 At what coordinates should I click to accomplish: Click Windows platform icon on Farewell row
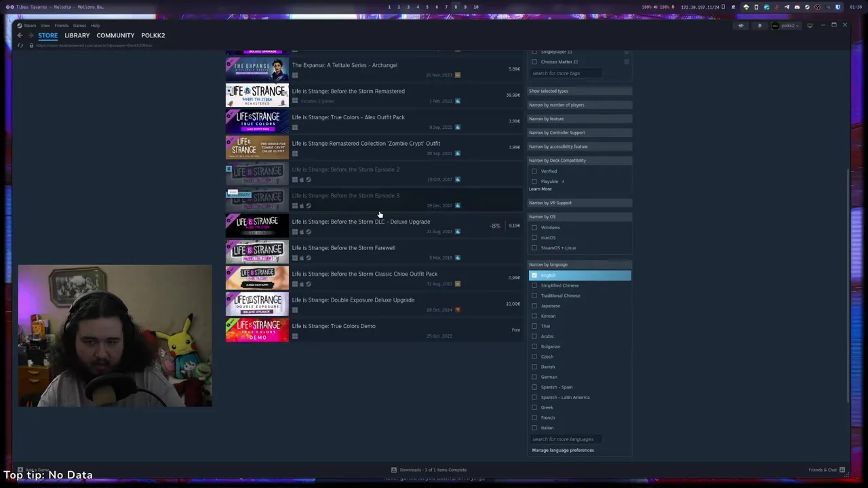[295, 258]
